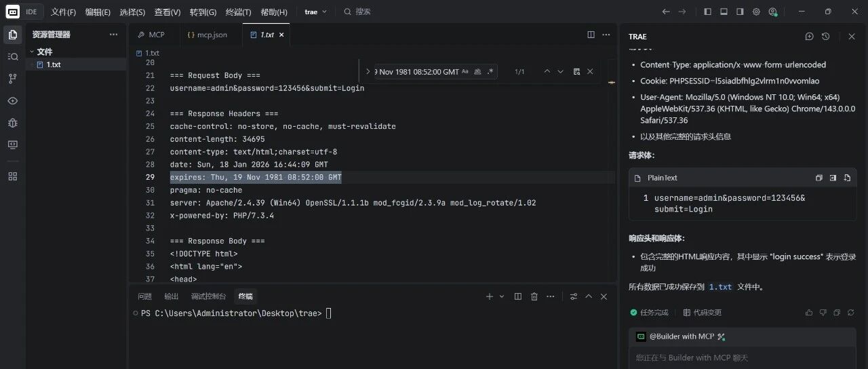Expand the replace field in the find widget
The image size is (868, 369).
(x=368, y=71)
